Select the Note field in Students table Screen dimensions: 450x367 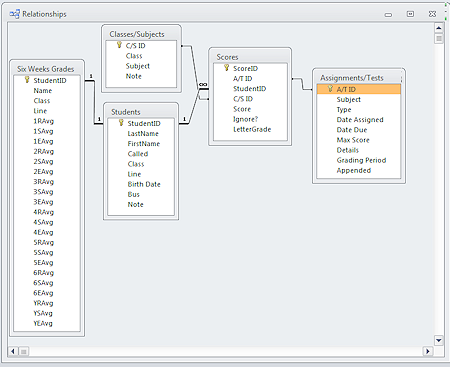click(x=135, y=204)
